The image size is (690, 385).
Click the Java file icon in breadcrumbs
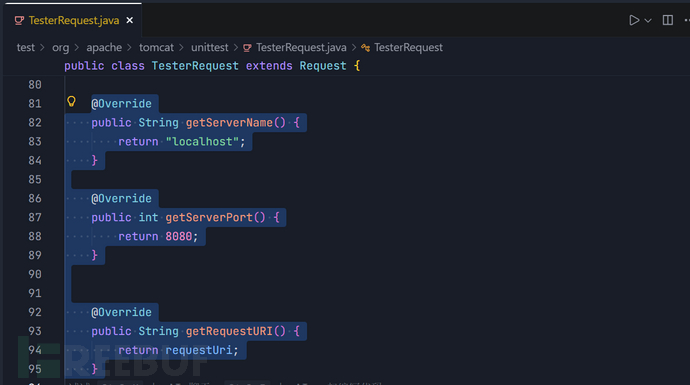point(247,48)
